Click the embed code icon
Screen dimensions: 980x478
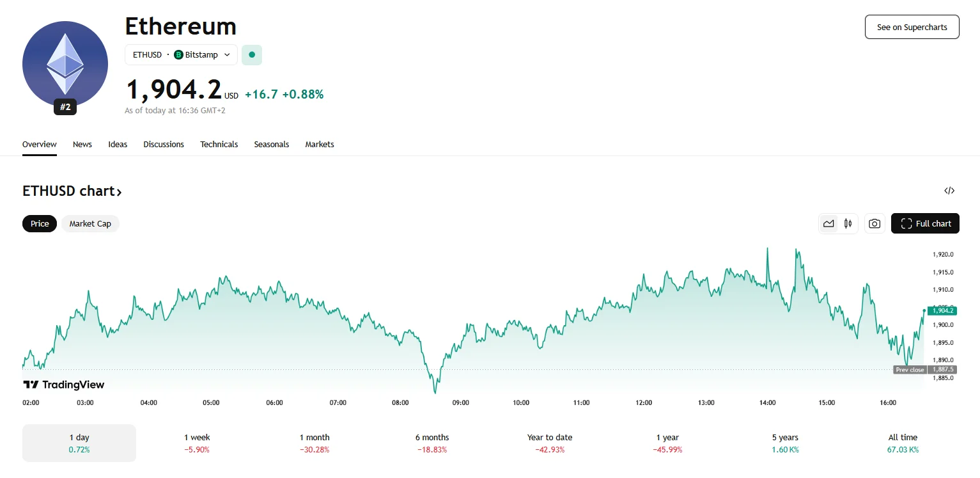(x=949, y=191)
